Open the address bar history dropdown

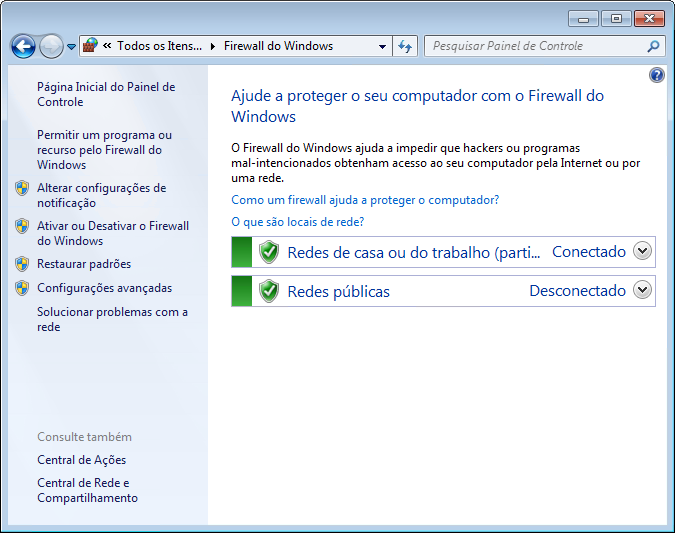tap(382, 46)
